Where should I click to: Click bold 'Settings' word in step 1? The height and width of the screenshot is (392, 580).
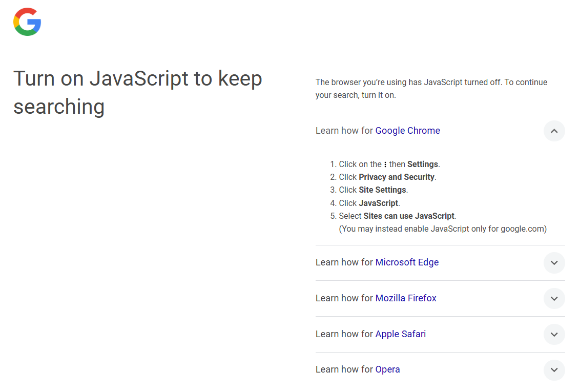(x=422, y=164)
